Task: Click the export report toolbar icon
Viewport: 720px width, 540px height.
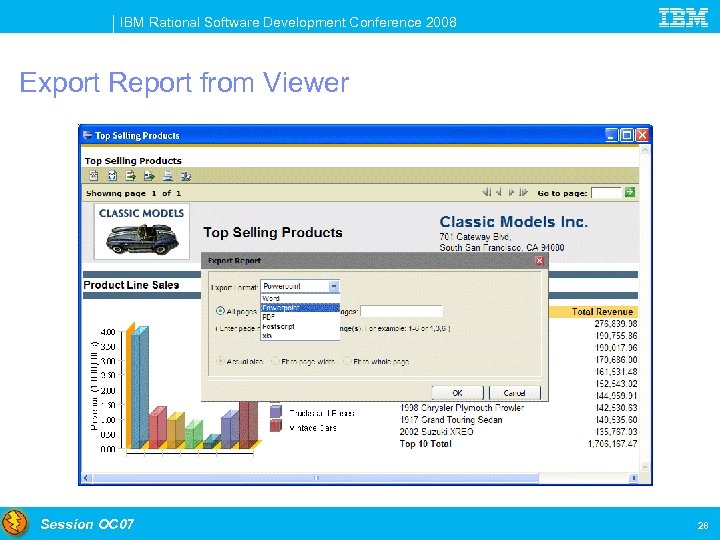Action: 149,176
